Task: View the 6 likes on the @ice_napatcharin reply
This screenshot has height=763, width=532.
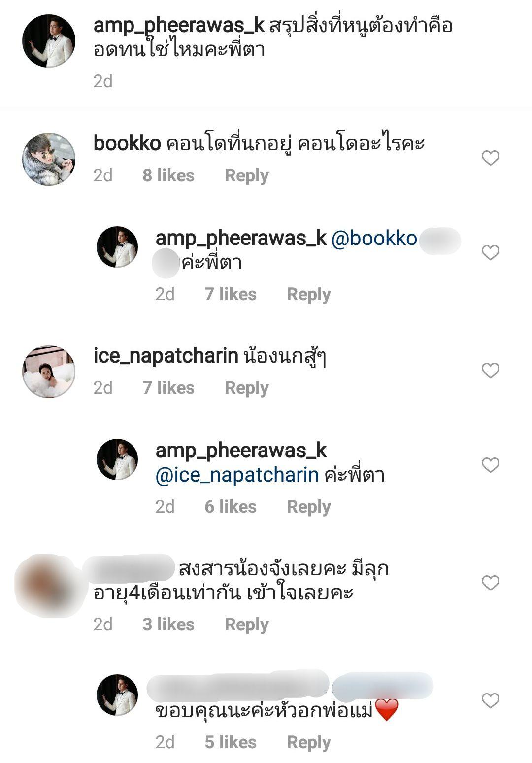Action: click(231, 507)
